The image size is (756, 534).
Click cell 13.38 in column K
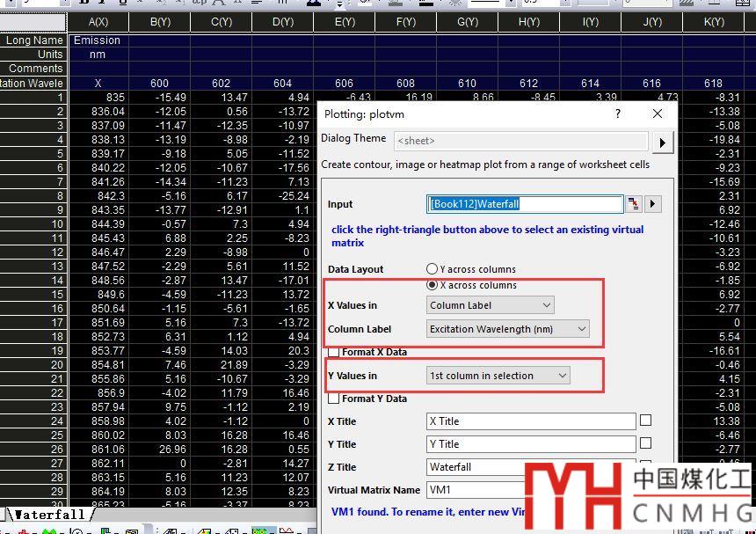tap(714, 421)
